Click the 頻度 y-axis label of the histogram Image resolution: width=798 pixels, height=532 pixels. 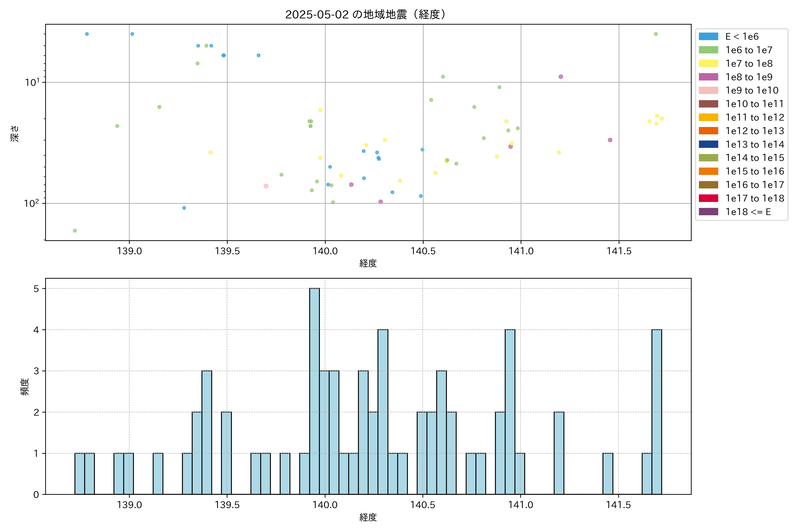[25, 387]
